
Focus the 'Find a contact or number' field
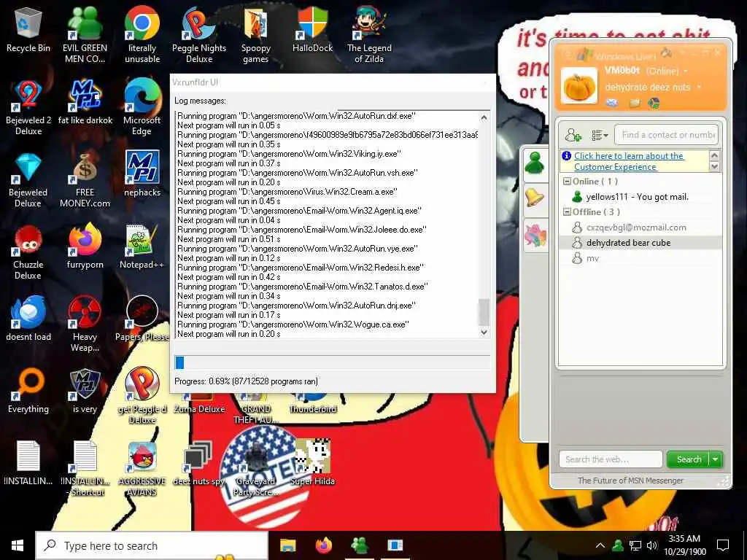point(666,135)
